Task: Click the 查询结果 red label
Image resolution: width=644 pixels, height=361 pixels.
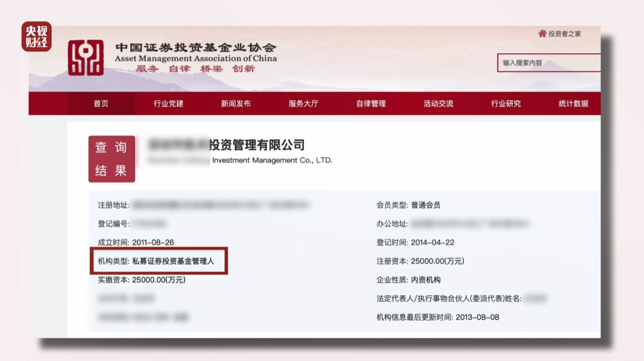Action: coord(111,159)
